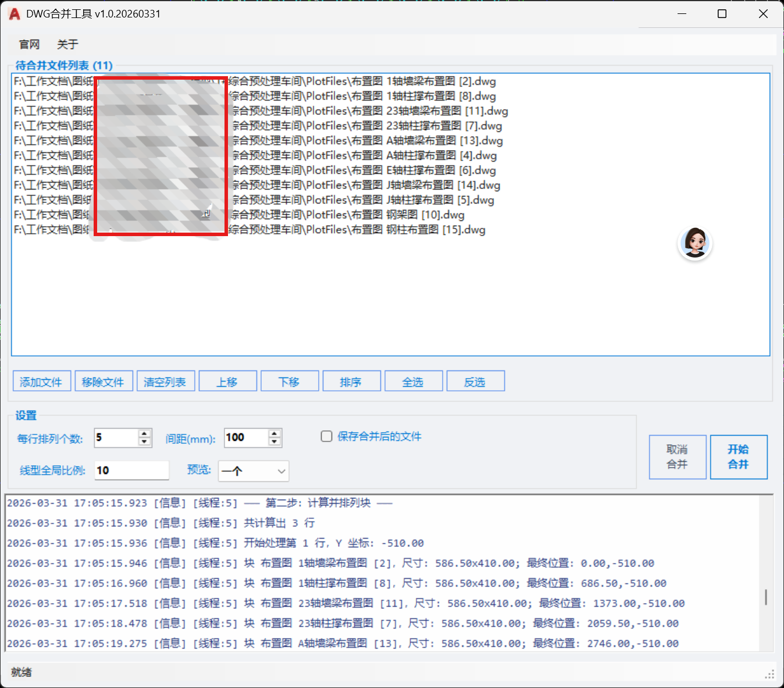This screenshot has width=784, height=688.
Task: Start merging with 开始合并 button
Action: 738,457
